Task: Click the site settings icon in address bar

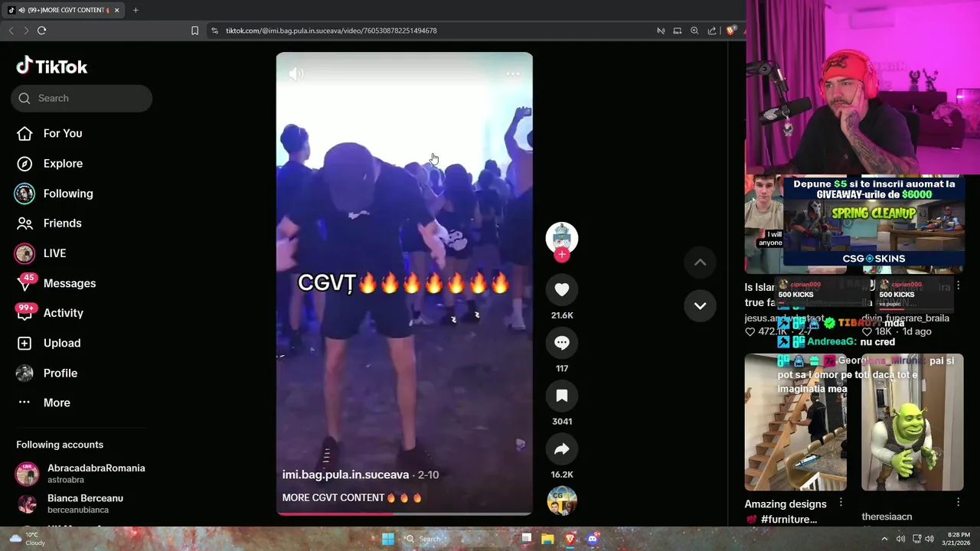Action: [x=214, y=31]
